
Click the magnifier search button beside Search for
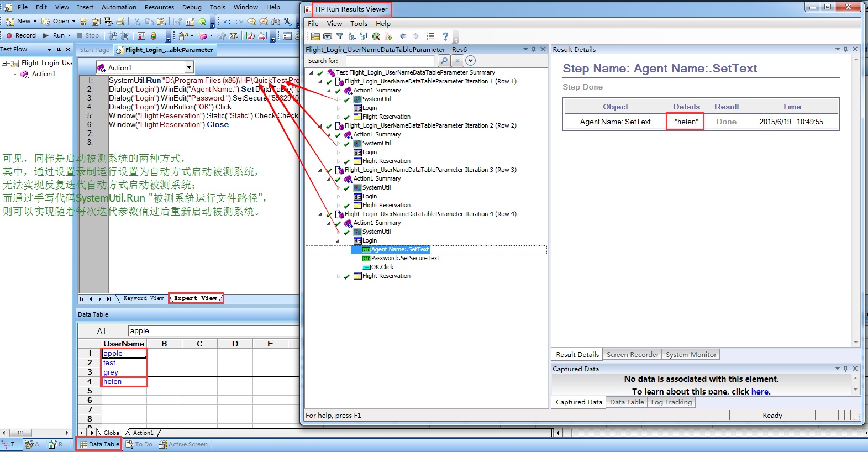(444, 61)
